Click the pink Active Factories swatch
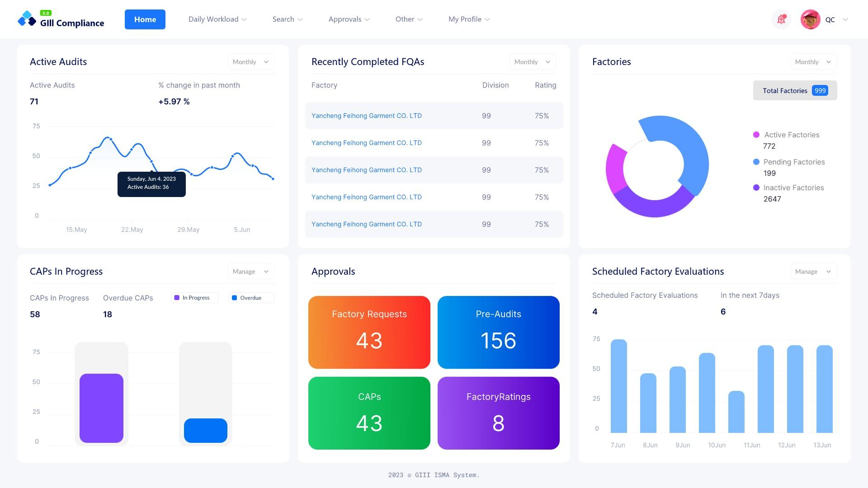The image size is (868, 488). [x=756, y=135]
